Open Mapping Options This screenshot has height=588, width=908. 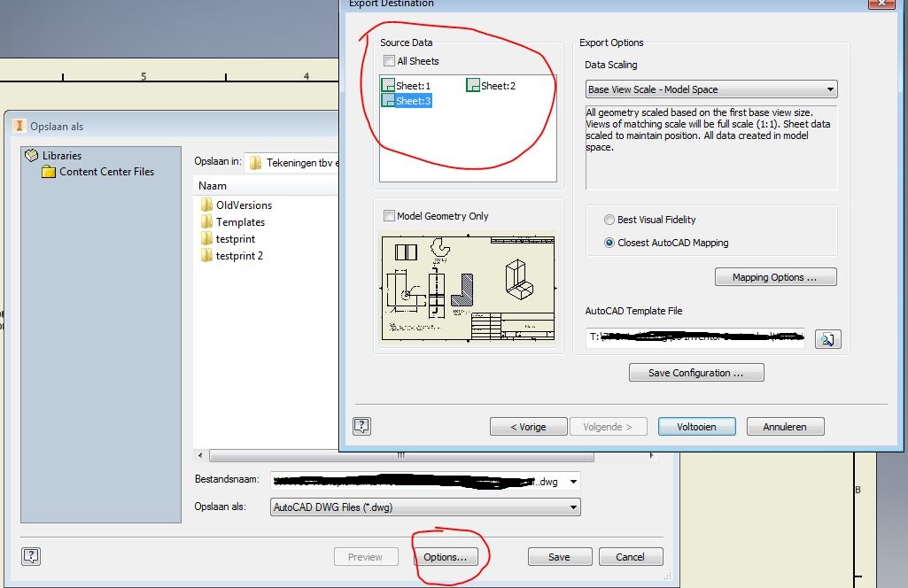click(775, 276)
